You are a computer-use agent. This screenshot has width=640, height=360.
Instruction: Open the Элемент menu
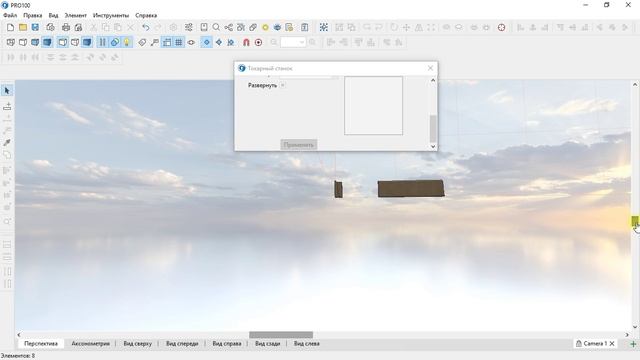[76, 16]
